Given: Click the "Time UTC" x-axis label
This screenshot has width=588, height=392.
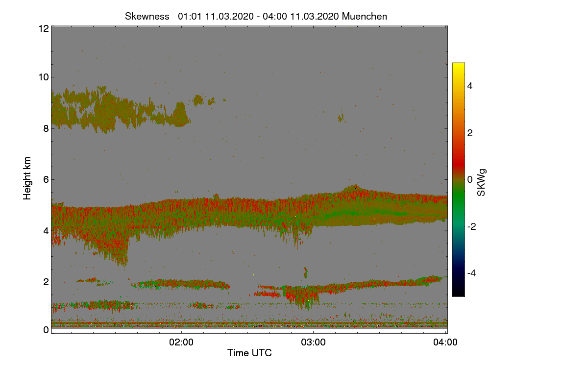Looking at the screenshot, I should pos(249,352).
